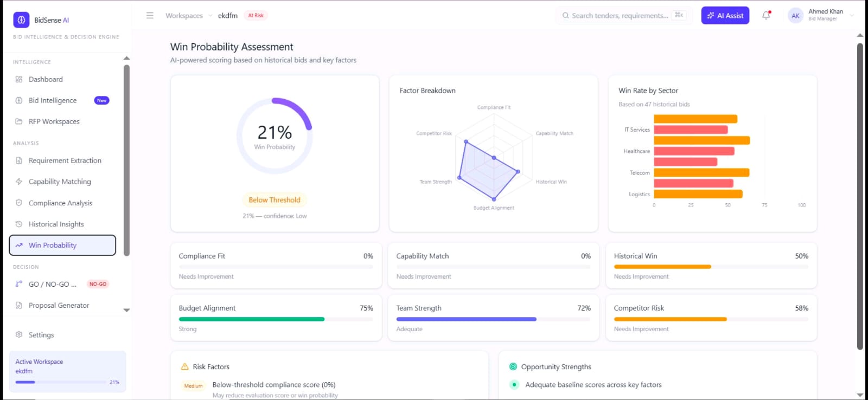Screen dimensions: 868x400
Task: Click the NO-GO badge in sidebar
Action: pos(98,284)
